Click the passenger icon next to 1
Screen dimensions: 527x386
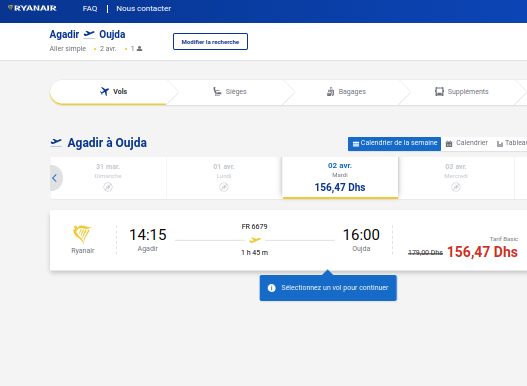point(140,49)
